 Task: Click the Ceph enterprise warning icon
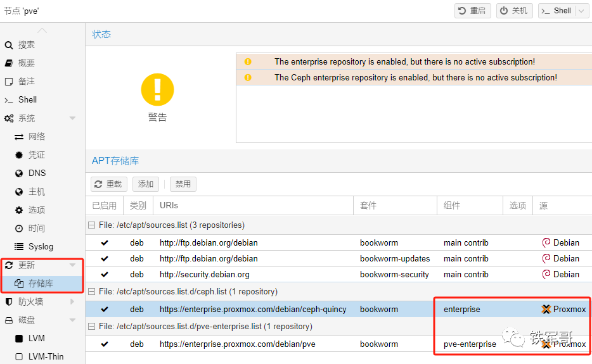click(248, 77)
